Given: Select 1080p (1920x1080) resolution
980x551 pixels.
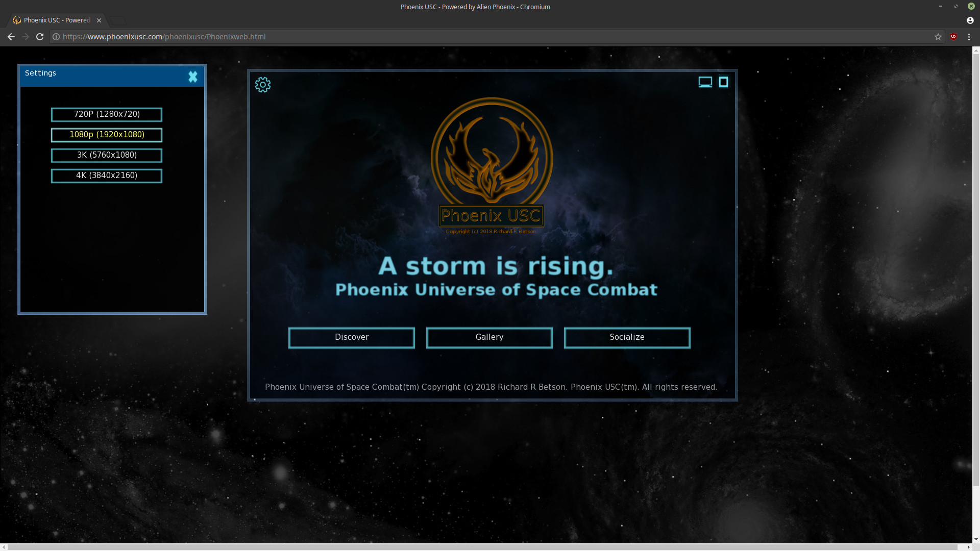Looking at the screenshot, I should (107, 135).
